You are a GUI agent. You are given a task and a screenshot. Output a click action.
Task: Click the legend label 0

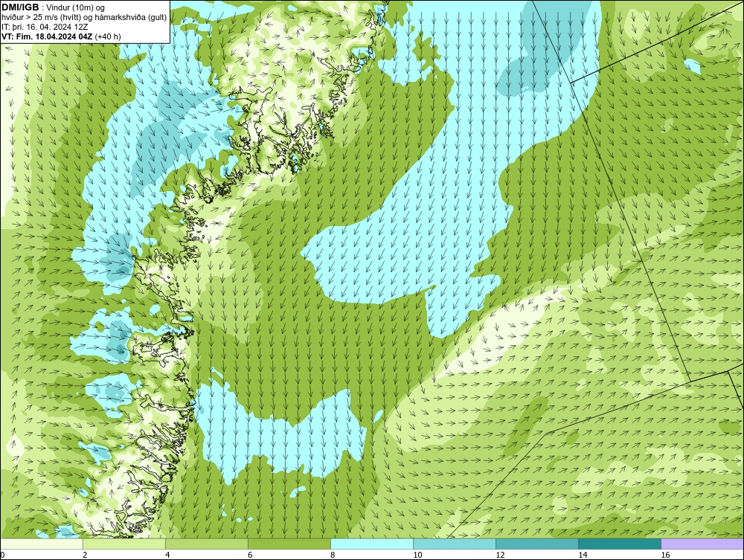point(2,555)
